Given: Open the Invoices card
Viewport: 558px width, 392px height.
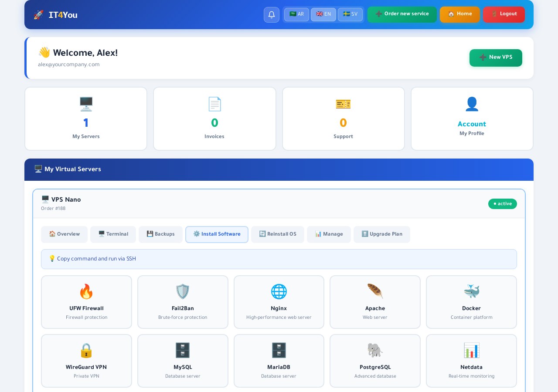Looking at the screenshot, I should pyautogui.click(x=214, y=119).
